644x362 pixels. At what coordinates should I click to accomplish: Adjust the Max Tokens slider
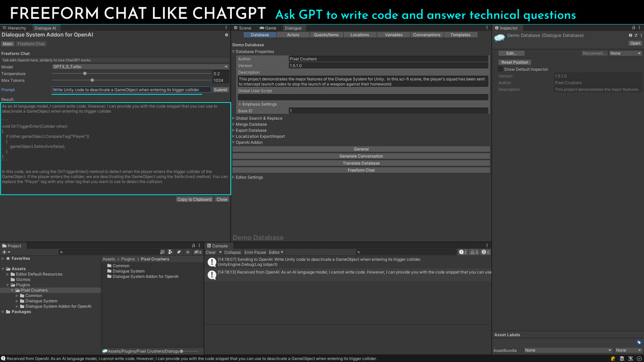92,80
